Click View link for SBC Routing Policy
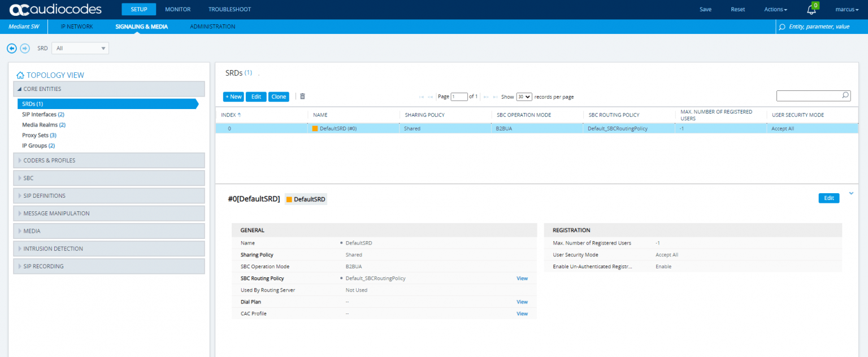The height and width of the screenshot is (357, 868). coord(522,278)
